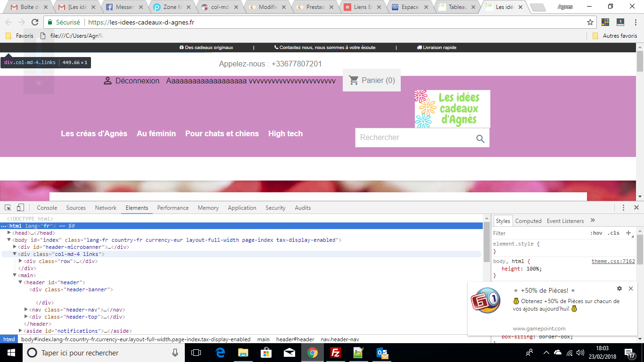
Task: Select the DevTools element inspector icon
Action: (8, 207)
